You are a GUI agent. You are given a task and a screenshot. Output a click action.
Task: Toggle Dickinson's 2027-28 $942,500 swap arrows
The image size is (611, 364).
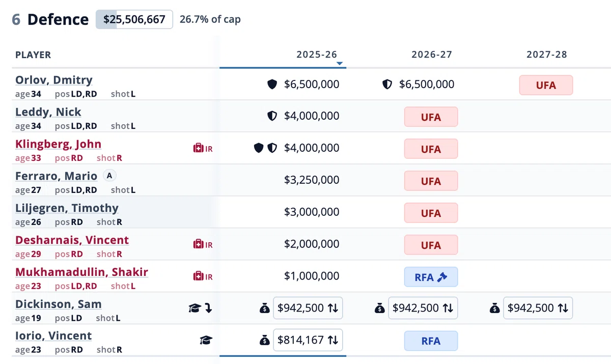pyautogui.click(x=563, y=308)
